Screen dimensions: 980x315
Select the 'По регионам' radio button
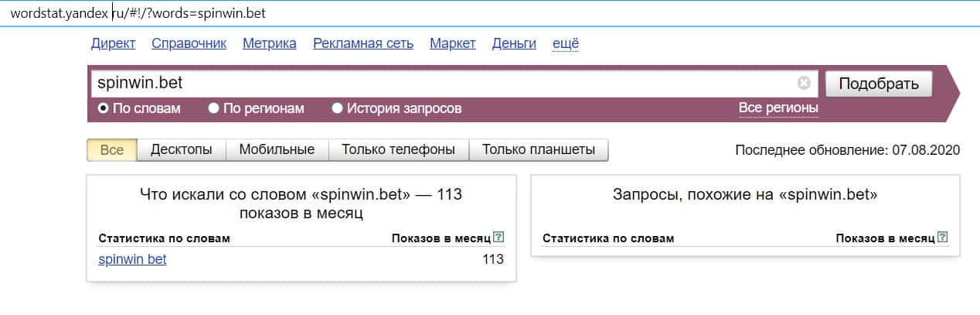point(213,108)
